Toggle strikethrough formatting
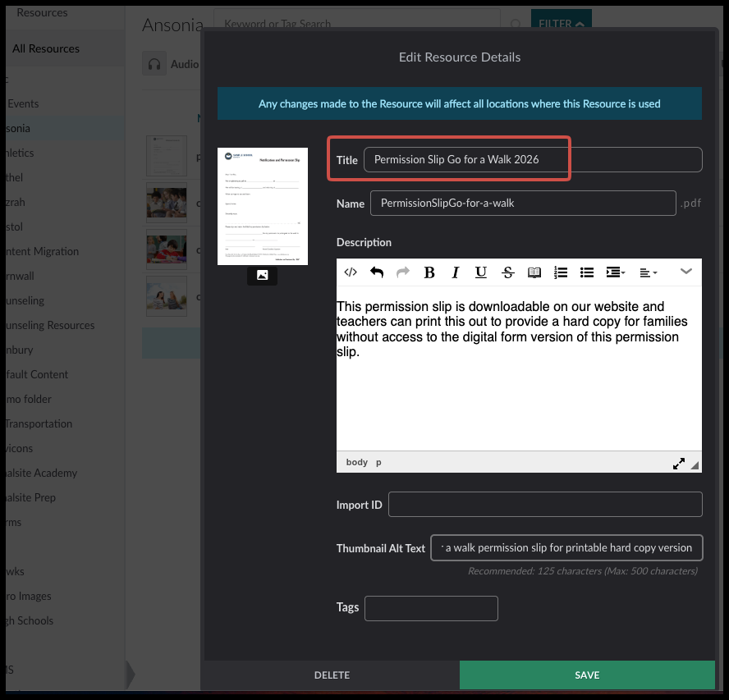Image resolution: width=729 pixels, height=700 pixels. 507,272
